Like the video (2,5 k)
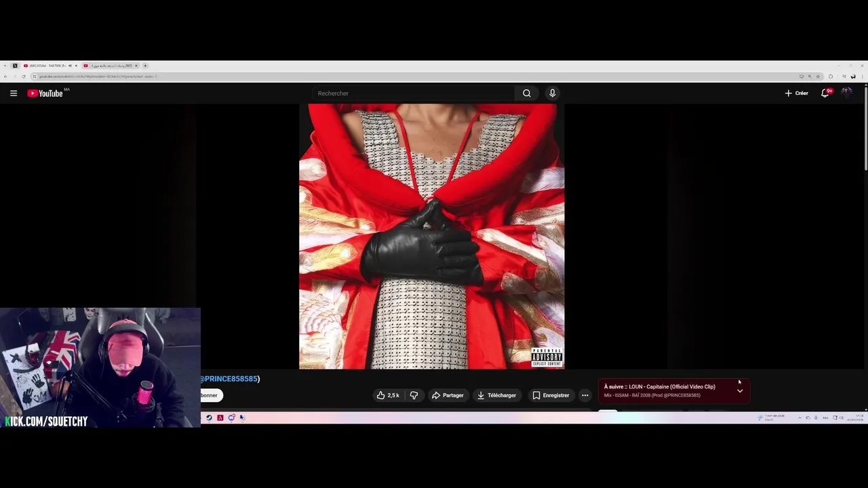 click(x=388, y=395)
